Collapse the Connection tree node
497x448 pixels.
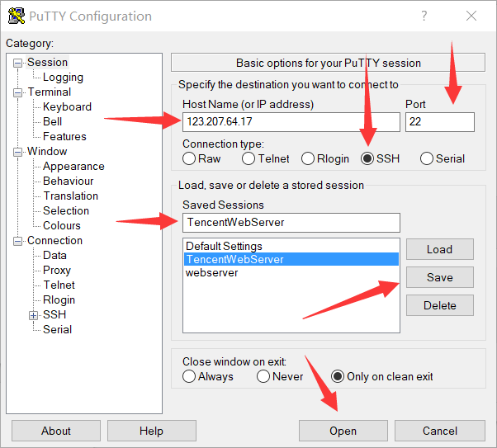pos(18,241)
